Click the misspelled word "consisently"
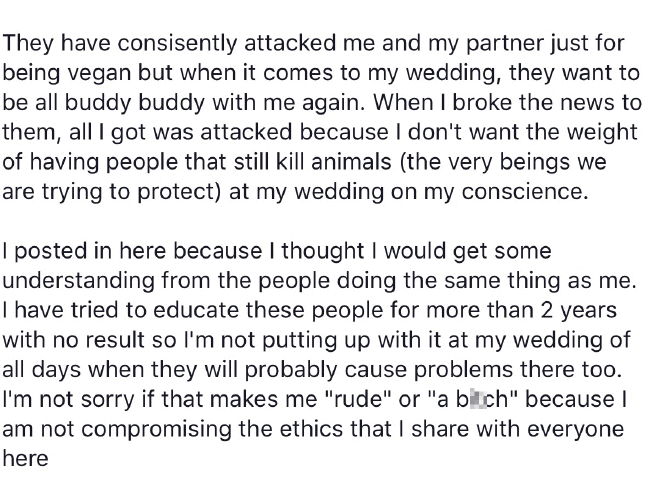 coord(176,43)
